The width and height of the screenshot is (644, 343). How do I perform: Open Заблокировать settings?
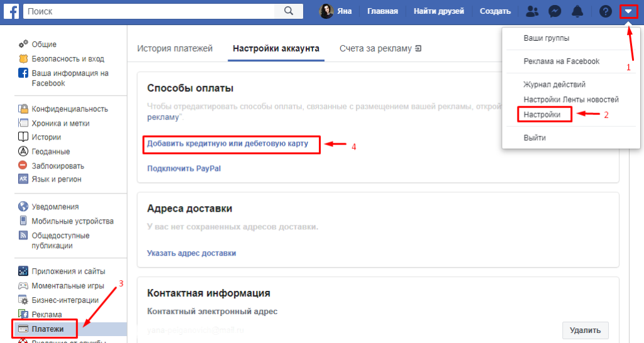point(58,166)
